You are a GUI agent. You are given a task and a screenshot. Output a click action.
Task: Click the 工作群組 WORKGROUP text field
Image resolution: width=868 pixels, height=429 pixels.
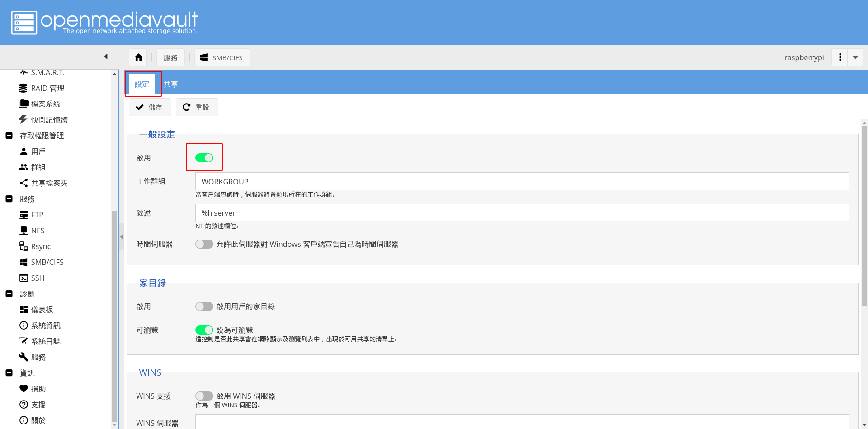(522, 182)
